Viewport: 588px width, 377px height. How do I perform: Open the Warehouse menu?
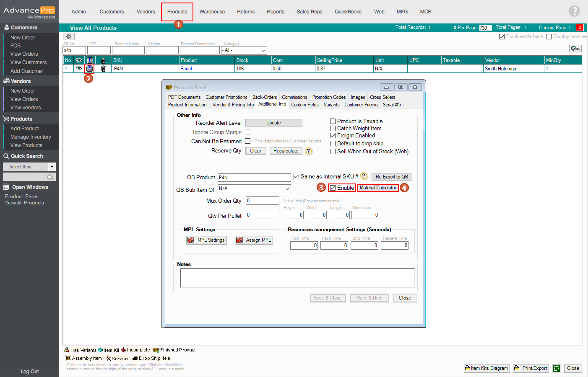(x=212, y=12)
